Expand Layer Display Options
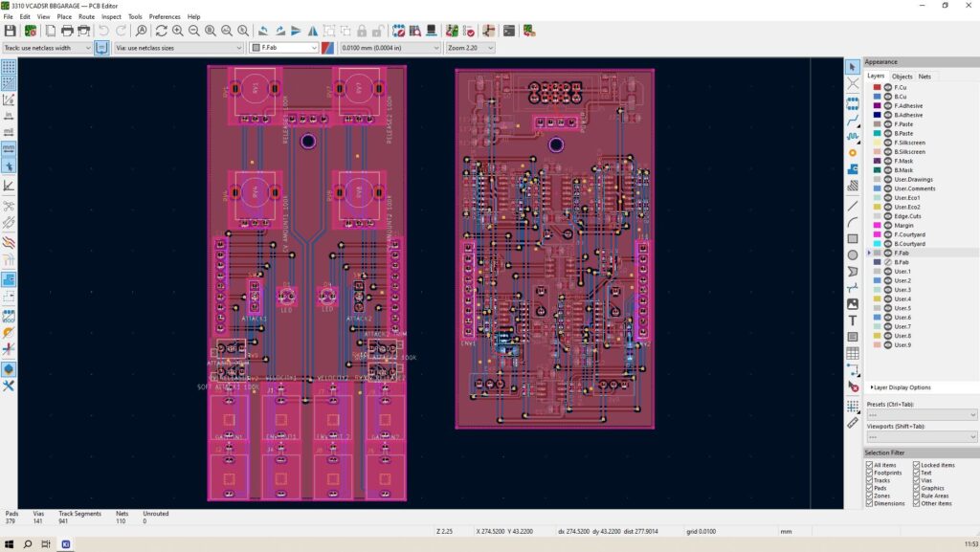 [872, 387]
